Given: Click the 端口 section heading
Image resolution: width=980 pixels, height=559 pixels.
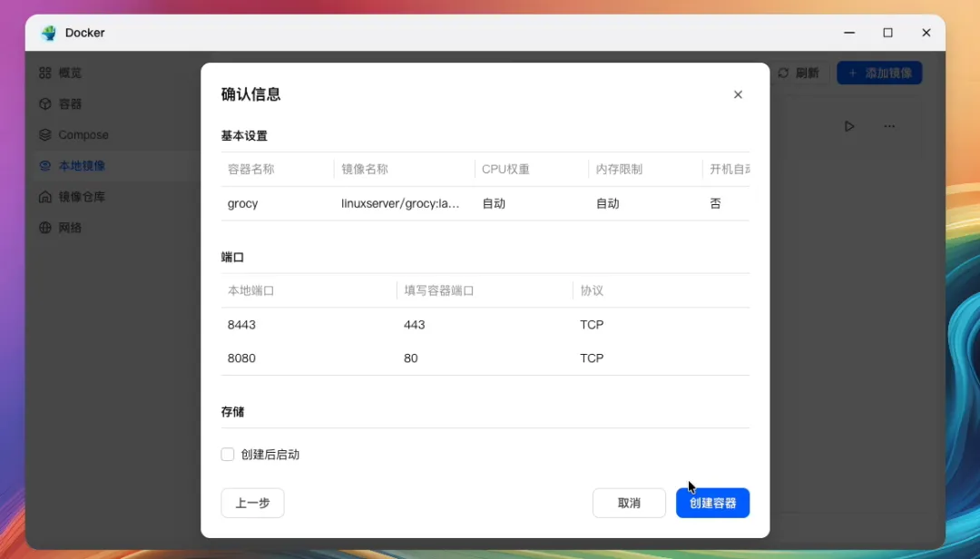Looking at the screenshot, I should tap(232, 257).
